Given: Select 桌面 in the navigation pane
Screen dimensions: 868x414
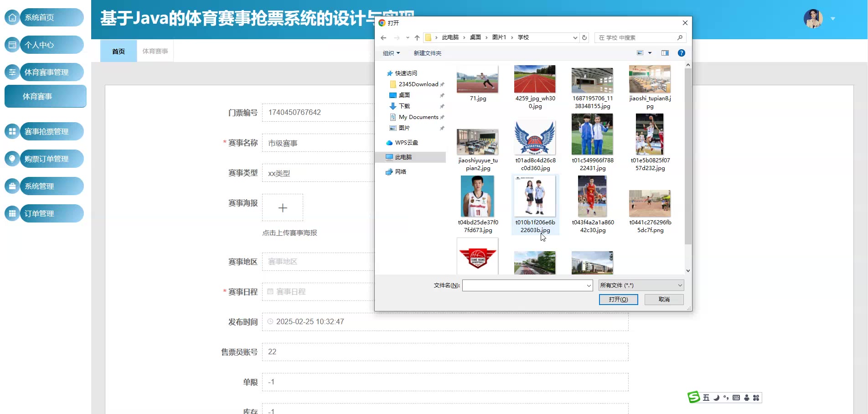Looking at the screenshot, I should (404, 95).
